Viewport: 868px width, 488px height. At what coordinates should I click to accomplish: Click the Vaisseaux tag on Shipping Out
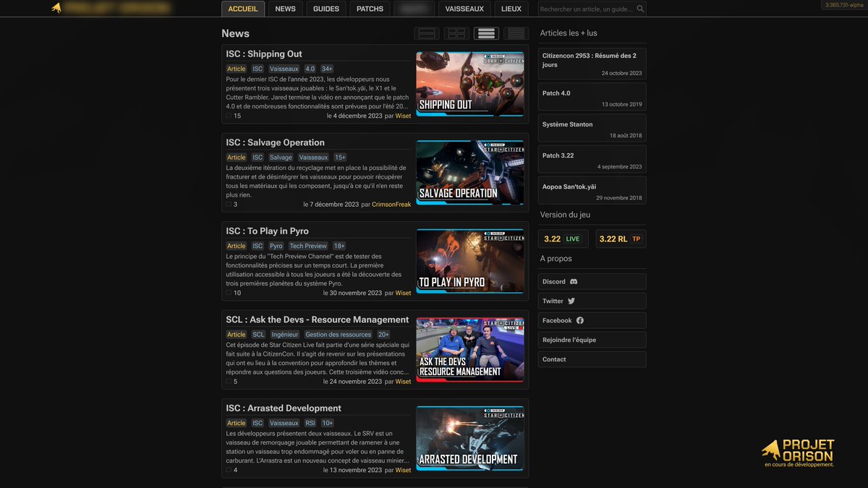point(284,69)
